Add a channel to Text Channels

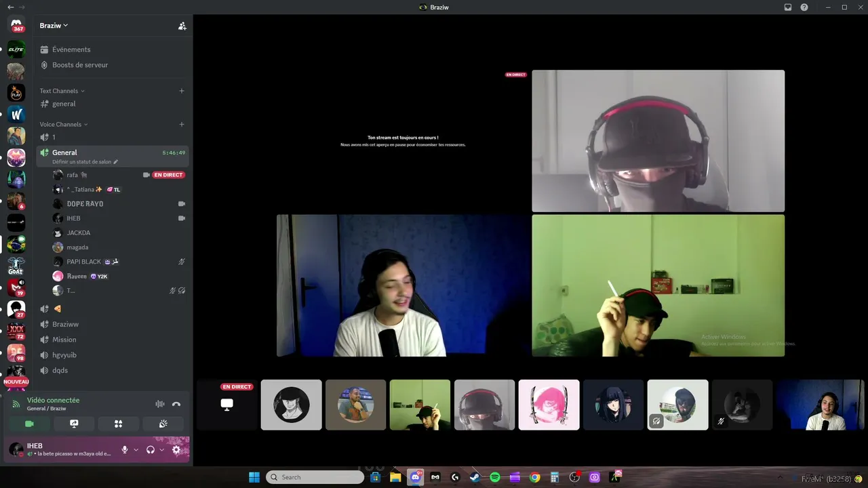(182, 91)
